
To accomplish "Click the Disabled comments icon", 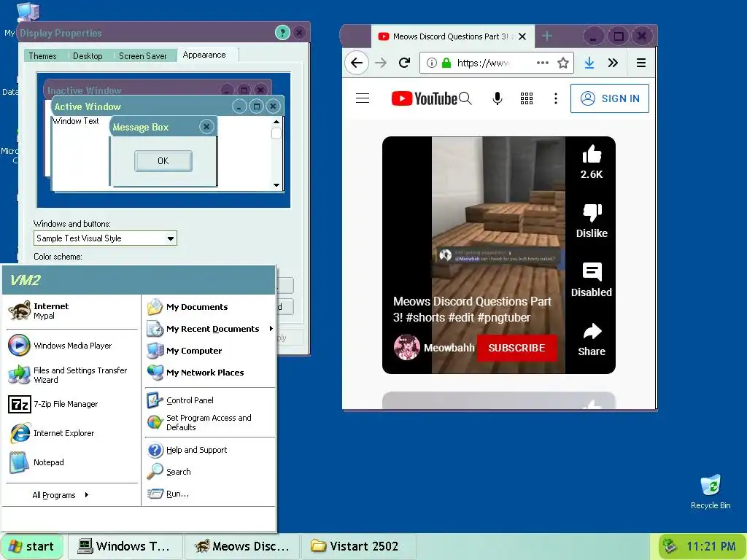I will point(592,273).
